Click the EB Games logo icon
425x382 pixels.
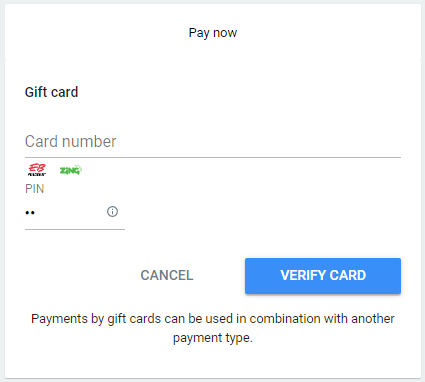tap(37, 170)
